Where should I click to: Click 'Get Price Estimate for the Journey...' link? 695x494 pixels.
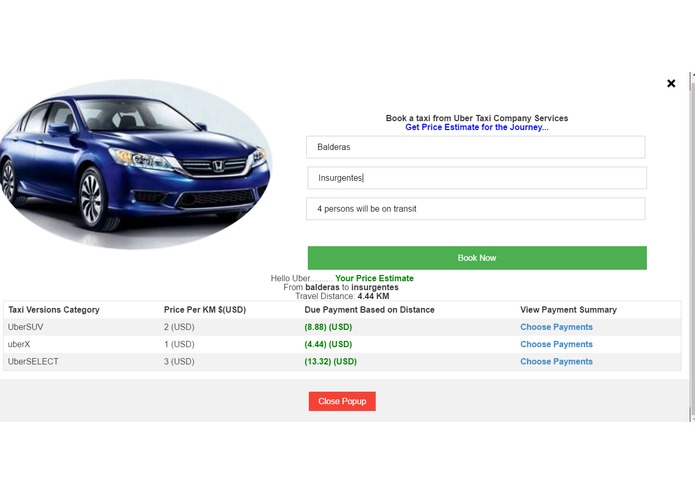[x=477, y=127]
